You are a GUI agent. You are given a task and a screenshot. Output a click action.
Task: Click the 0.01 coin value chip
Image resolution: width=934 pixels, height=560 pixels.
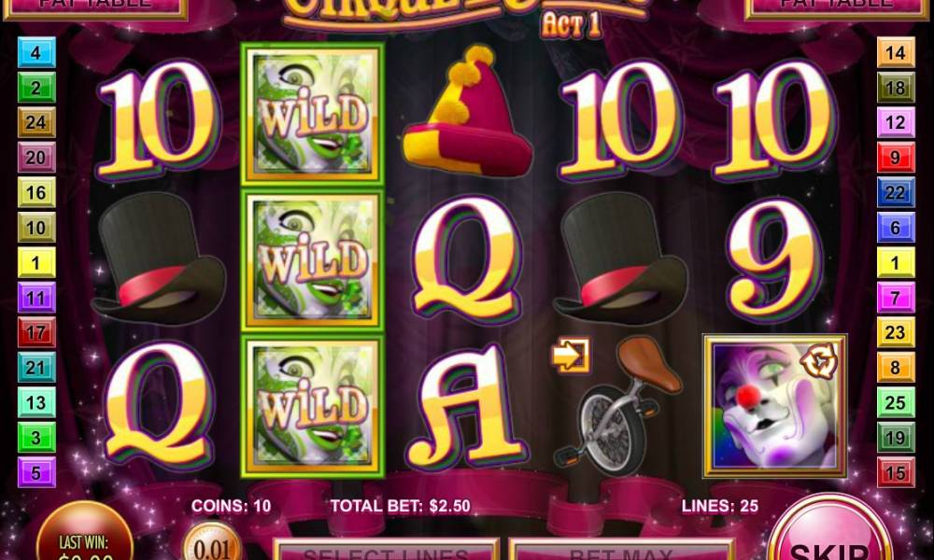212,543
